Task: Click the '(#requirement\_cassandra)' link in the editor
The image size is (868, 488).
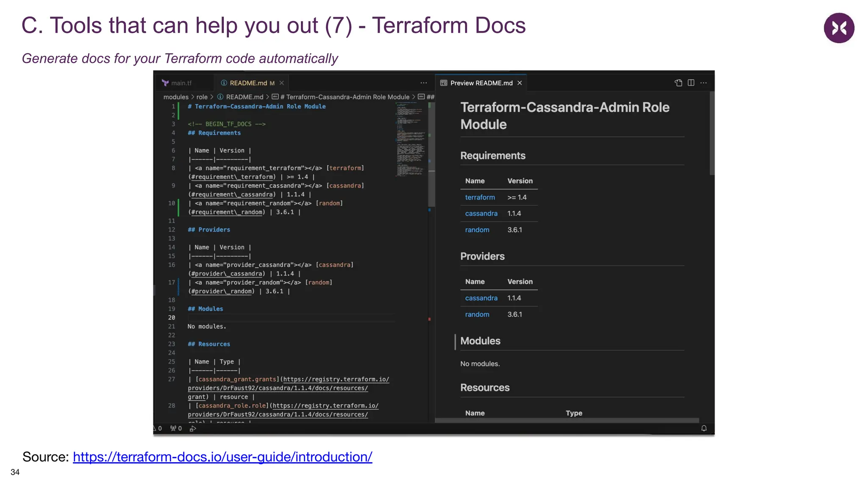Action: coord(232,195)
